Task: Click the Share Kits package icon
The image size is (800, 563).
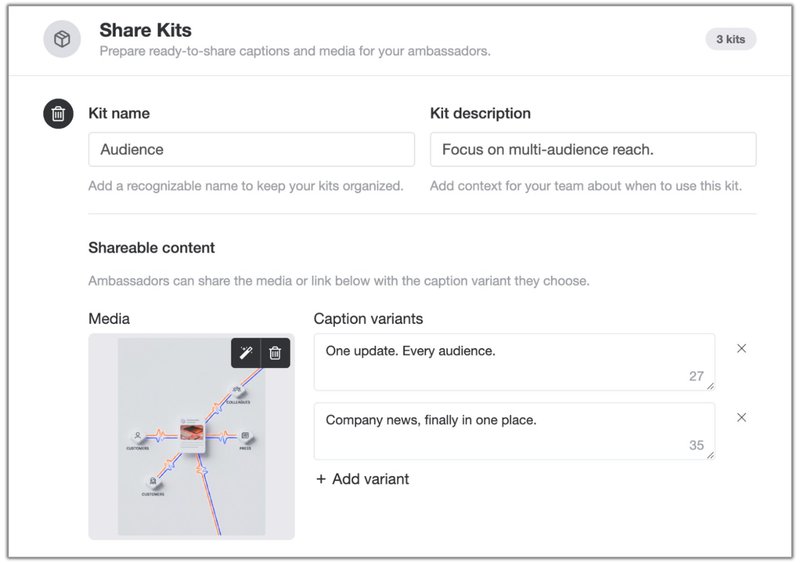Action: (62, 39)
